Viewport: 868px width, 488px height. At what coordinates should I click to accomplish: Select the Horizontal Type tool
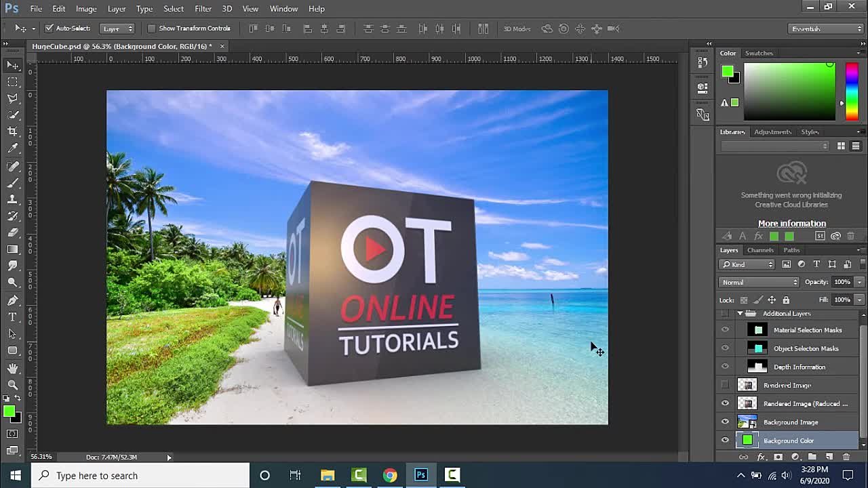13,317
